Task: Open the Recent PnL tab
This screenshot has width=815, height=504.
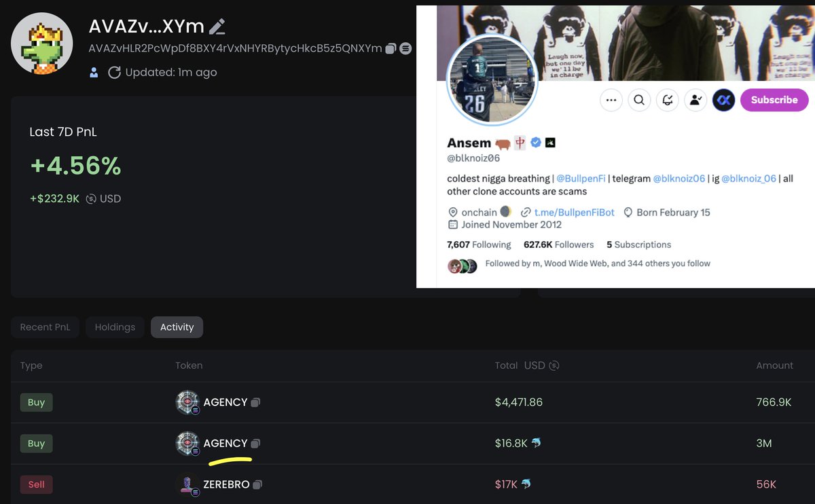Action: [45, 327]
